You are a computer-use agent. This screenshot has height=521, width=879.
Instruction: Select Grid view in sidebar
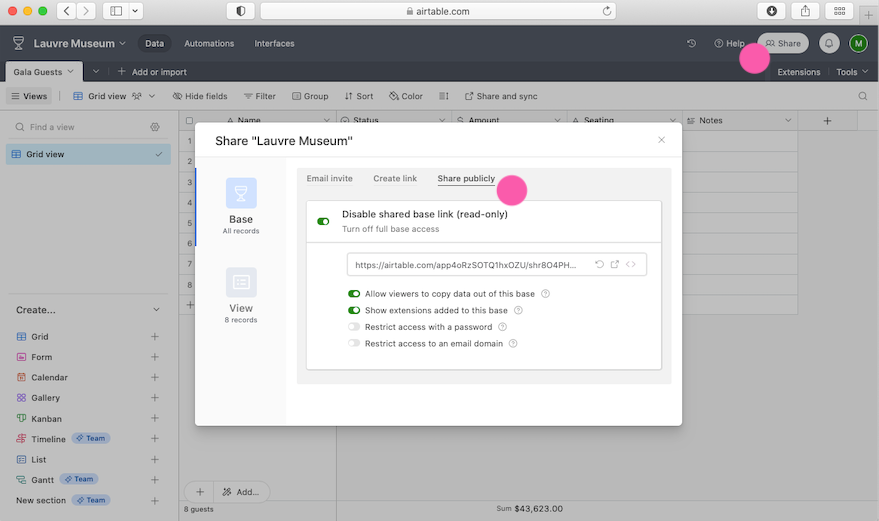(88, 154)
